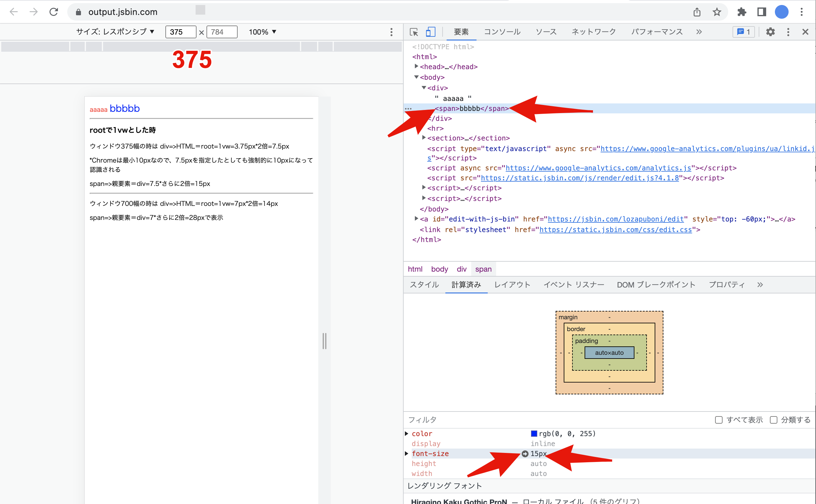Select span in the breadcrumb
Viewport: 816px width, 504px height.
483,269
